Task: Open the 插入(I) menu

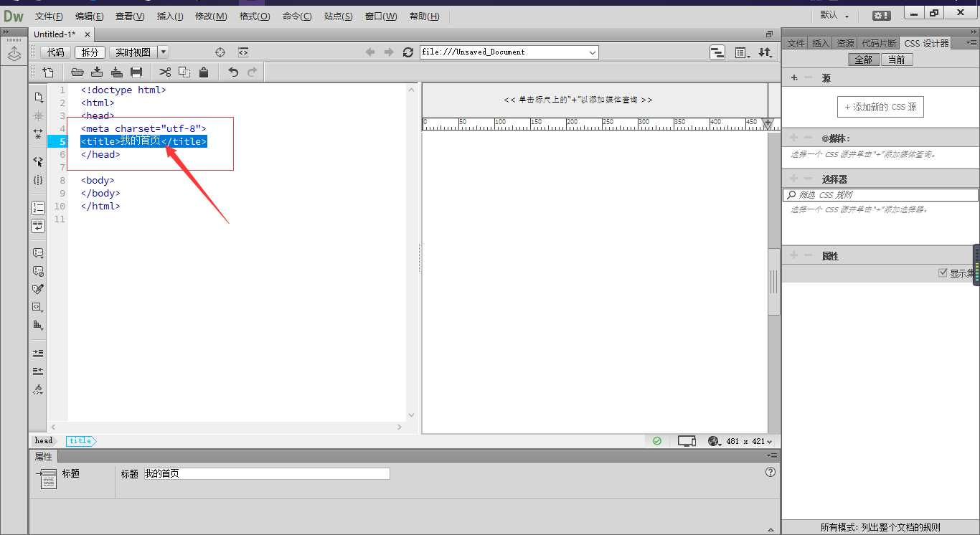Action: [170, 16]
